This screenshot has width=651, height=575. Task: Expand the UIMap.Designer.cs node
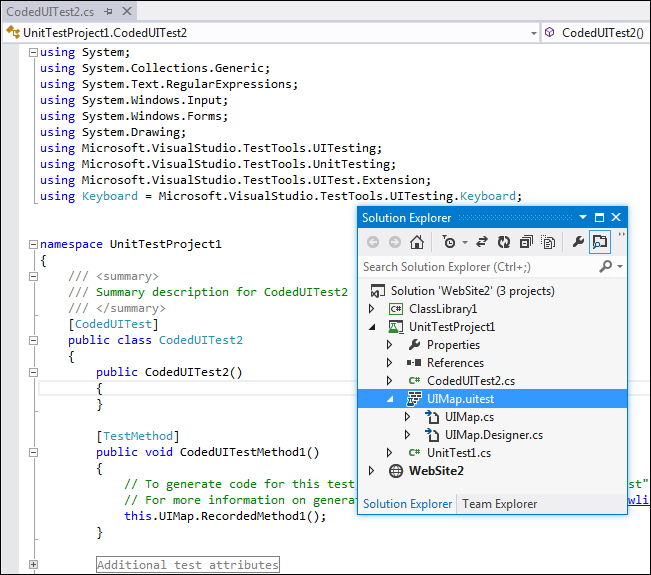click(407, 434)
